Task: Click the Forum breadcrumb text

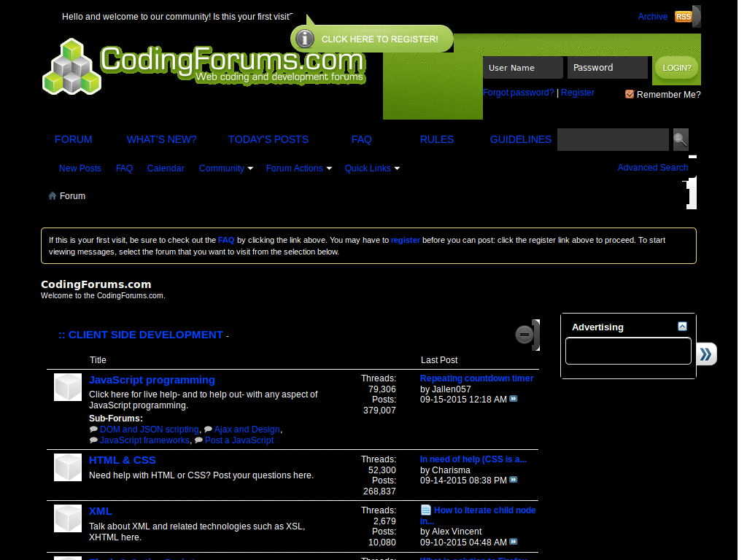Action: pyautogui.click(x=72, y=195)
